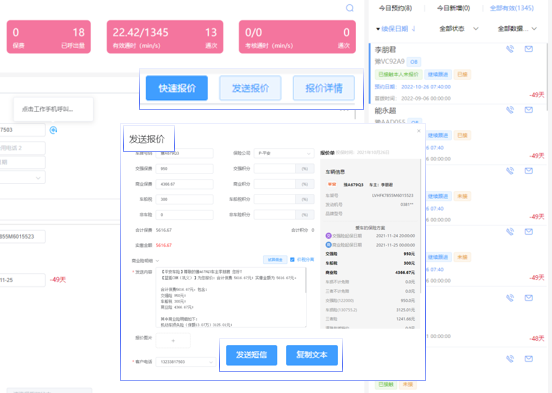Click 继续跟进 tag on 李朋君 row
Screen dimensions: 552x393
point(438,74)
